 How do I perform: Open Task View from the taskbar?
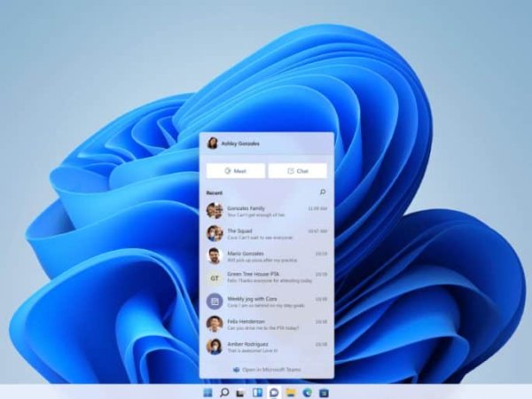click(240, 391)
